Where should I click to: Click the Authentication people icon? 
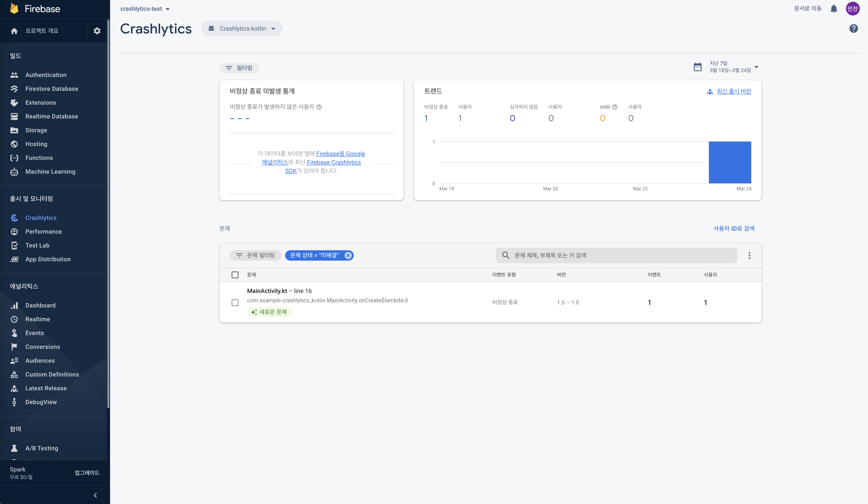[14, 75]
